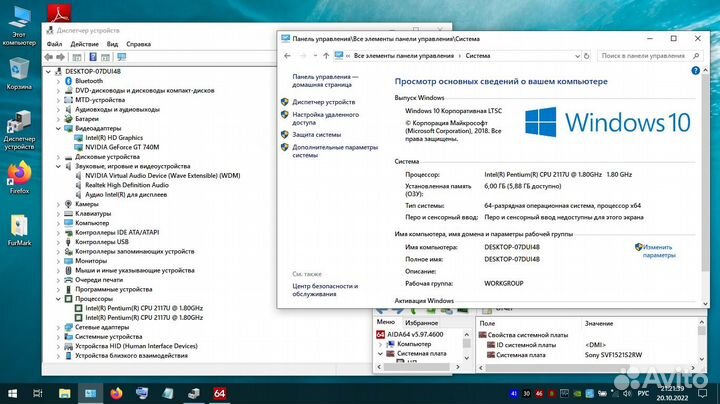Open File Explorer from the taskbar
The height and width of the screenshot is (404, 720).
click(65, 393)
